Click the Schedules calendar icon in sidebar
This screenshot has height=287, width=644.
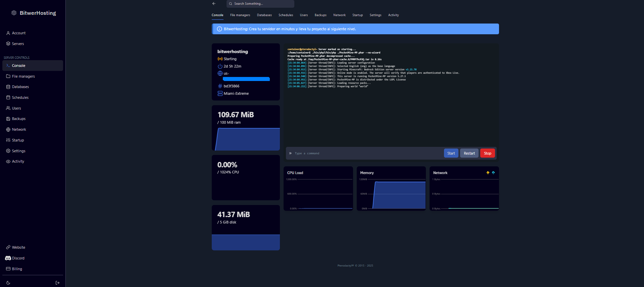click(8, 97)
